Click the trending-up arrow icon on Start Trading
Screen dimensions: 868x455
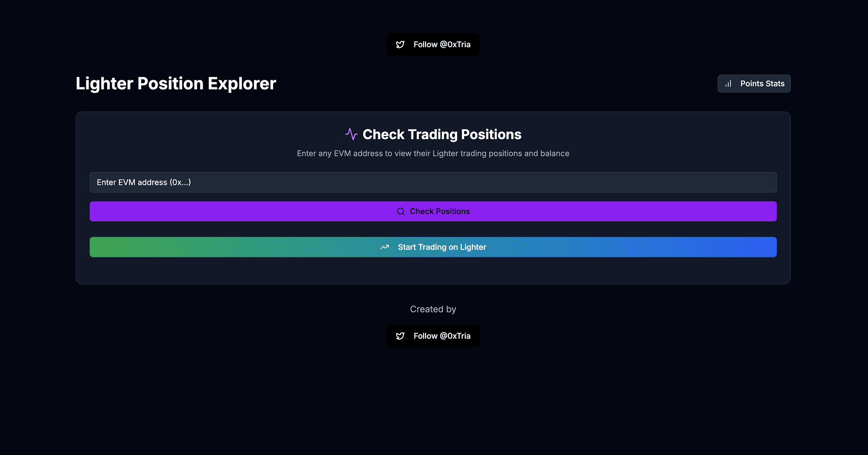pyautogui.click(x=384, y=247)
